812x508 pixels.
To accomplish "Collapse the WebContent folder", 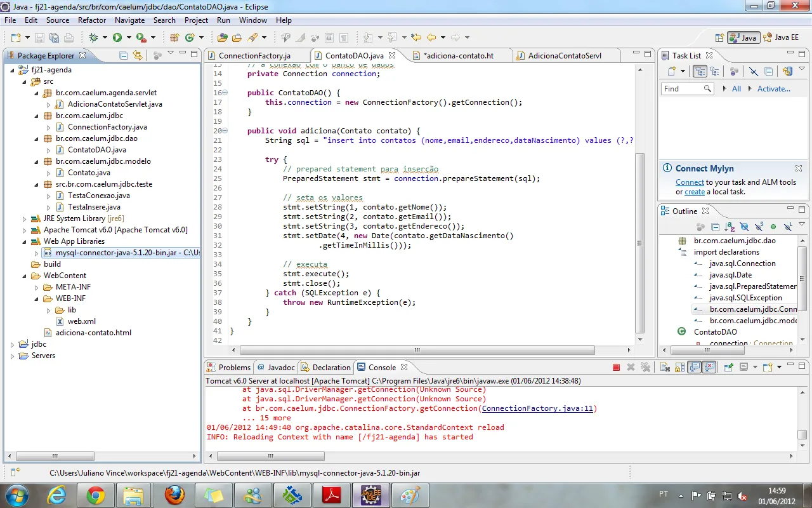I will (x=25, y=276).
